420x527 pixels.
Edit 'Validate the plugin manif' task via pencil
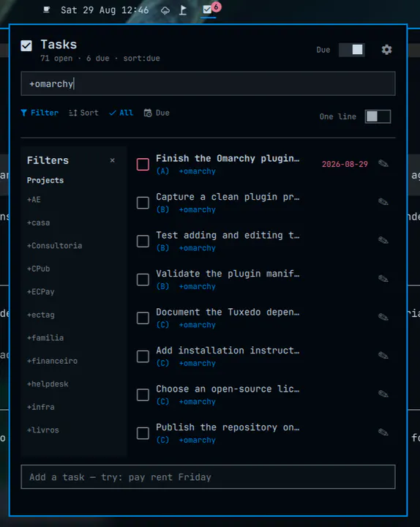pos(383,279)
